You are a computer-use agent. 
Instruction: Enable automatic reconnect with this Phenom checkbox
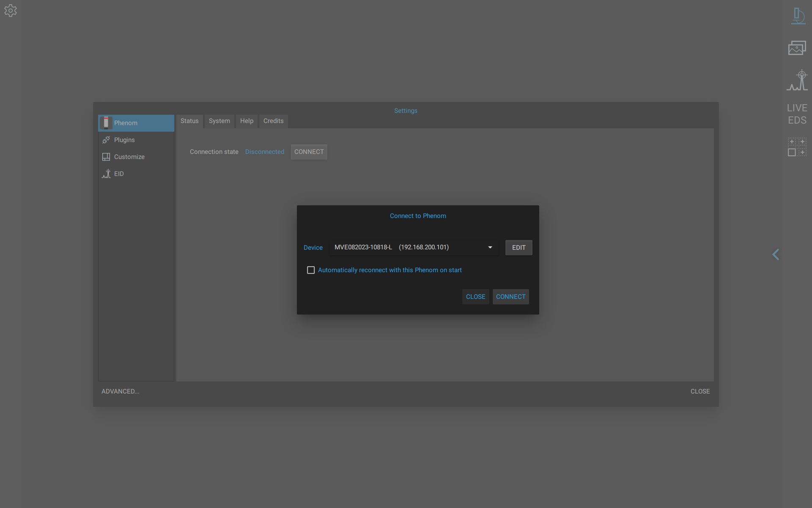click(x=311, y=270)
